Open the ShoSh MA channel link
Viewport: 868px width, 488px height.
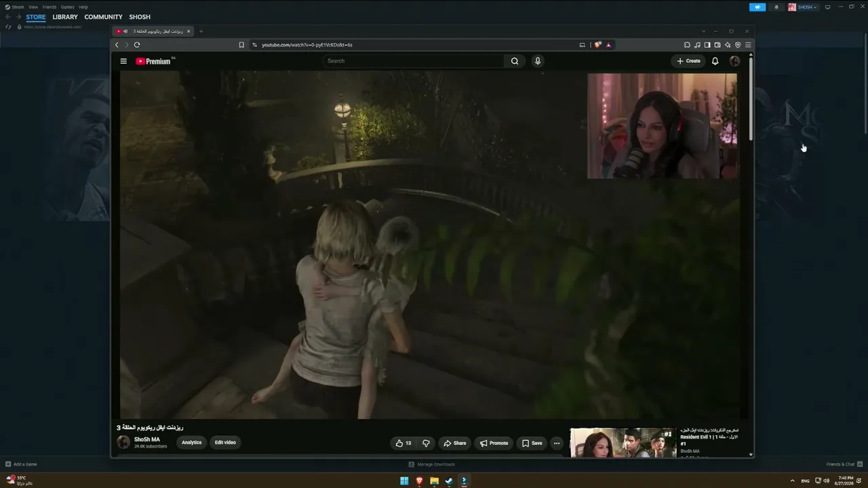[x=147, y=439]
